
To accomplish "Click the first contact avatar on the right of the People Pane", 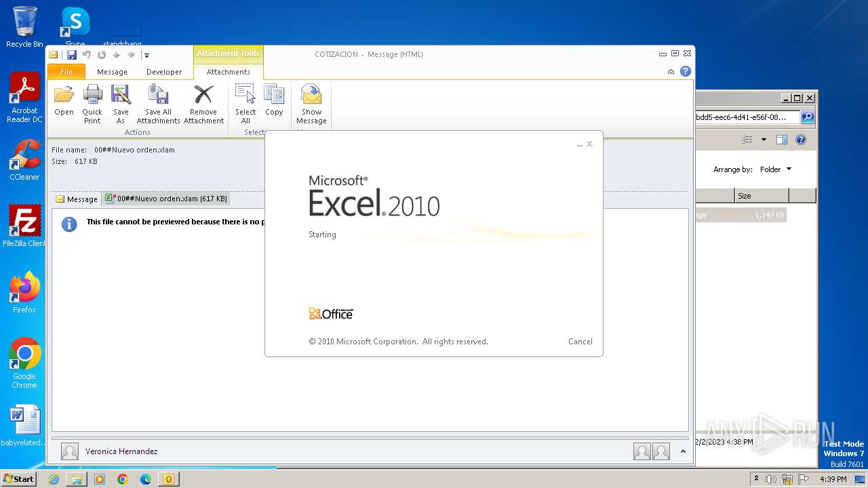I will [642, 451].
